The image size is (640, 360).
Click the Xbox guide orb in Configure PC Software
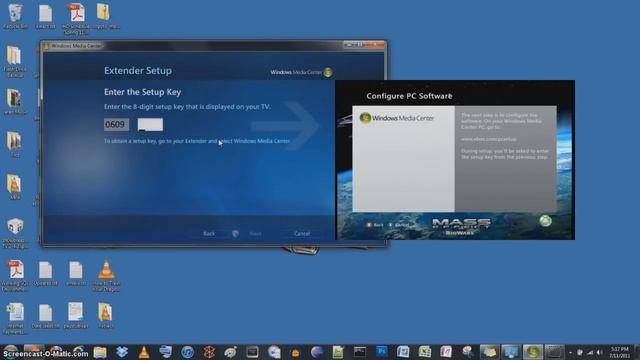click(x=546, y=221)
